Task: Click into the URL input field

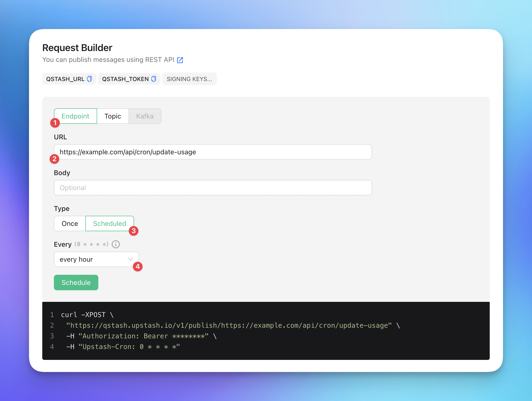Action: point(213,152)
